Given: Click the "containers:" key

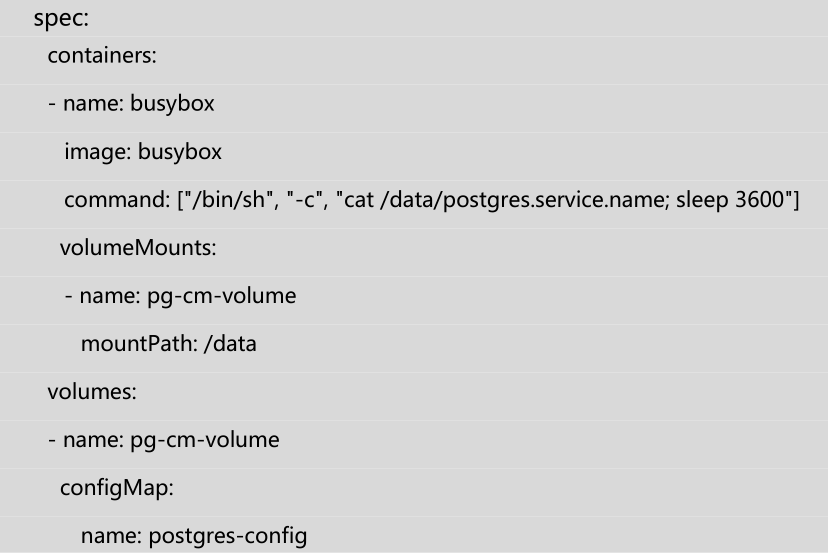Looking at the screenshot, I should (102, 57).
